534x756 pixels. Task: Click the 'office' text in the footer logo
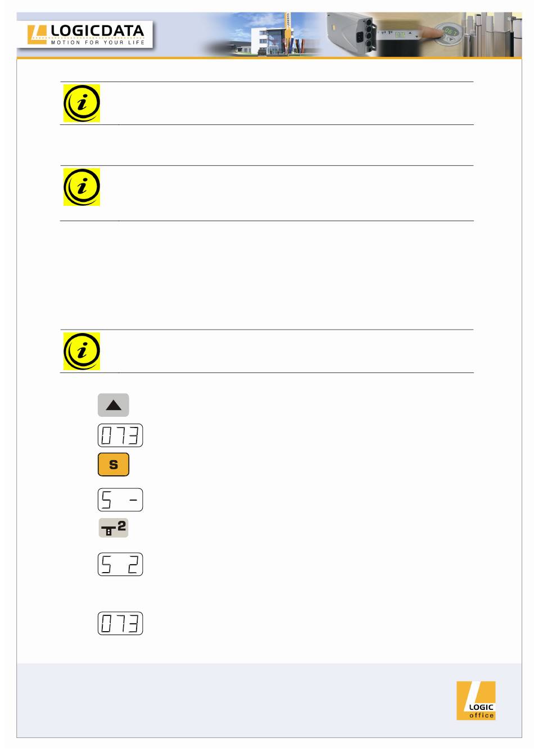[x=482, y=715]
